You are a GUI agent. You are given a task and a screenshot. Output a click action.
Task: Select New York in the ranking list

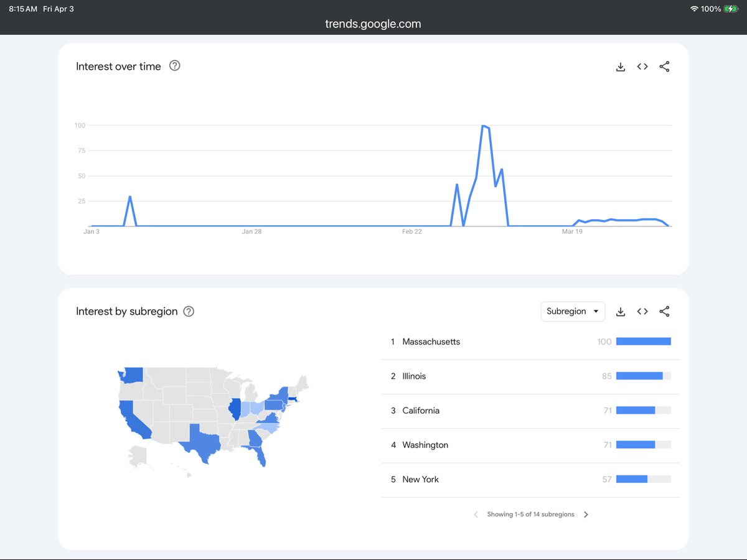coord(530,480)
